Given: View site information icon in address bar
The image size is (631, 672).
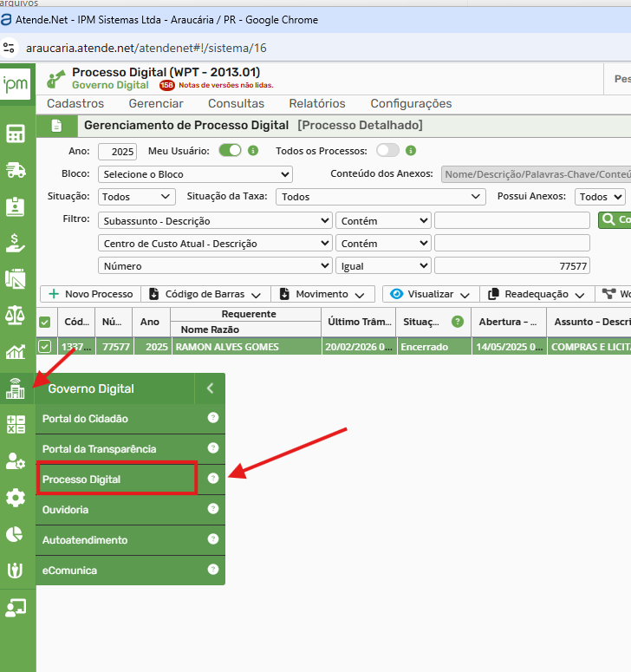Looking at the screenshot, I should coord(9,48).
